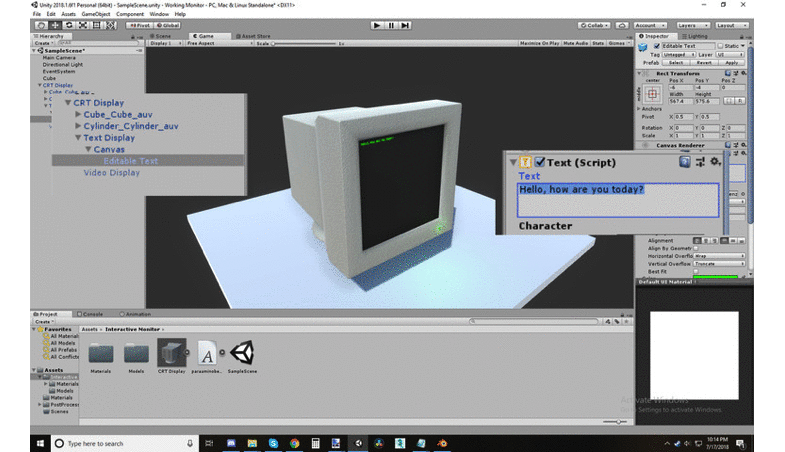Open Text (Script) preset sliders icon

700,162
